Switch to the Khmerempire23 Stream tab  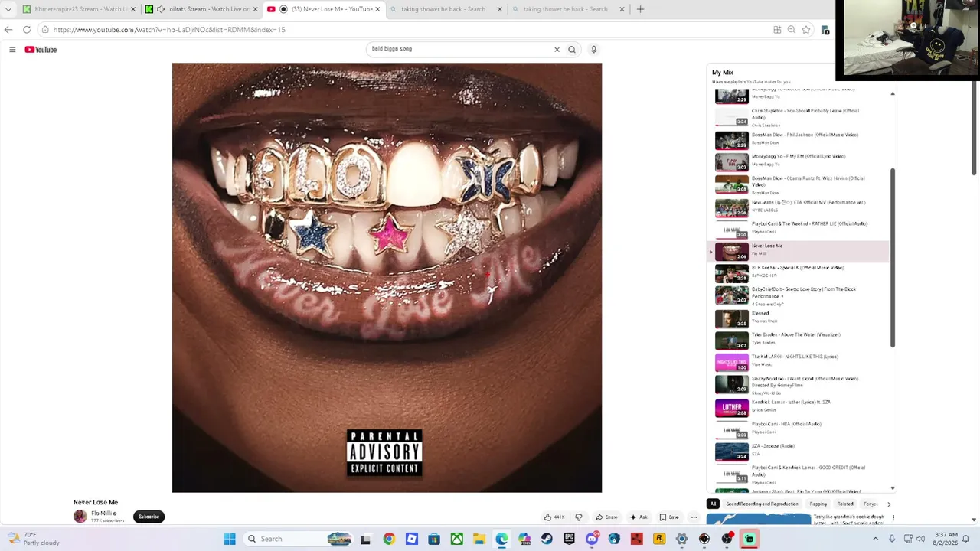coord(79,9)
